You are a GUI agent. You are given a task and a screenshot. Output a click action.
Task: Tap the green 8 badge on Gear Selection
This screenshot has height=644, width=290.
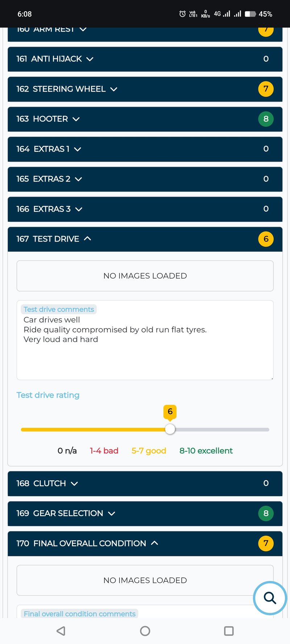[x=266, y=513]
